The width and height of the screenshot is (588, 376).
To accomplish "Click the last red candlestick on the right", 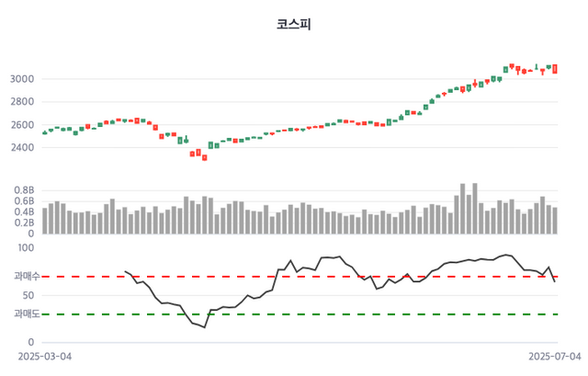I will [x=555, y=69].
